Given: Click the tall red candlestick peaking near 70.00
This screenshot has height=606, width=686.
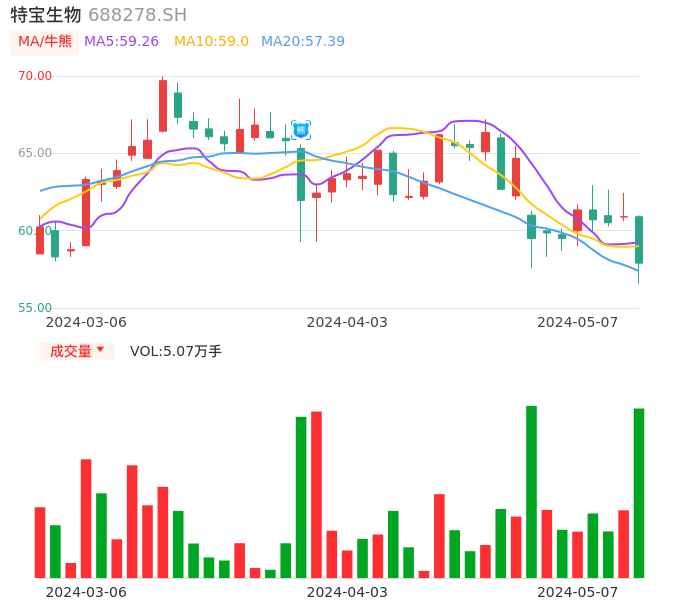Looking at the screenshot, I should pyautogui.click(x=163, y=105).
